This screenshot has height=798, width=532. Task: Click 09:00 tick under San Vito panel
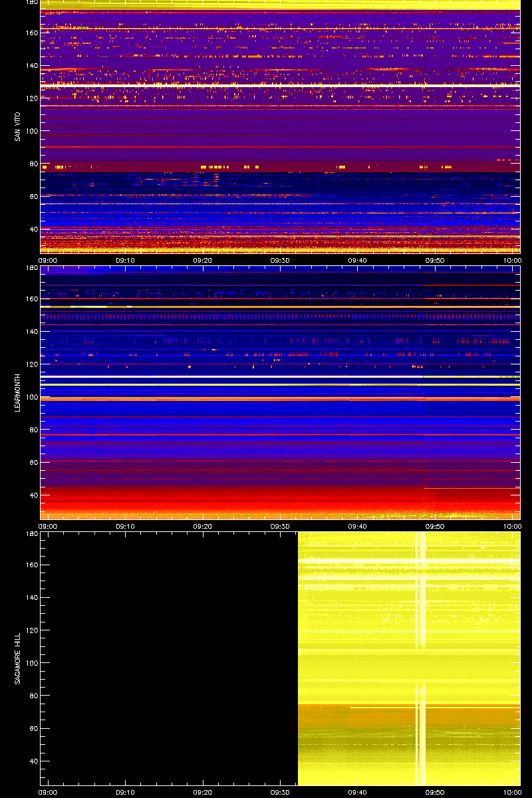49,261
